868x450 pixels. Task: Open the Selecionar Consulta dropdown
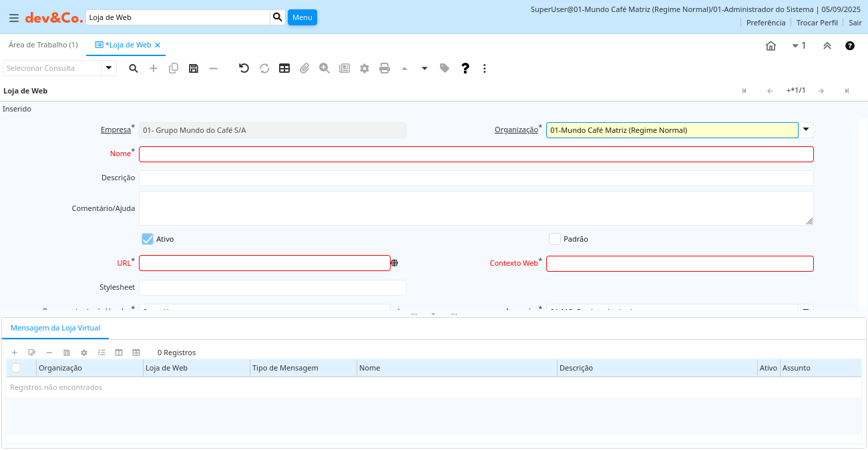click(109, 68)
